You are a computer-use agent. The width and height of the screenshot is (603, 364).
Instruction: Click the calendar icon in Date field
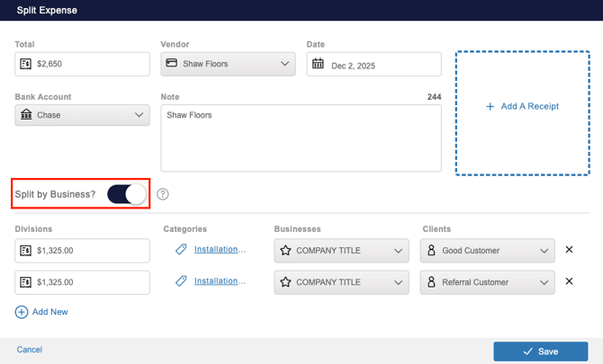[x=319, y=65]
